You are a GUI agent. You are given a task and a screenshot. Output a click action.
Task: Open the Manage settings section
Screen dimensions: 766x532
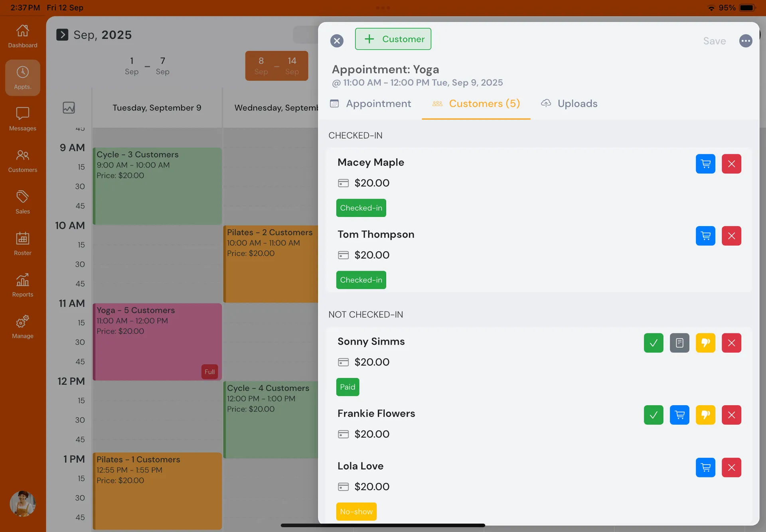22,327
